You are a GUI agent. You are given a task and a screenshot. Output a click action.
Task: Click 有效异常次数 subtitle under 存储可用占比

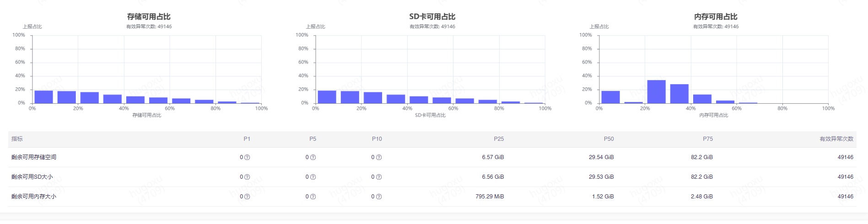[149, 27]
